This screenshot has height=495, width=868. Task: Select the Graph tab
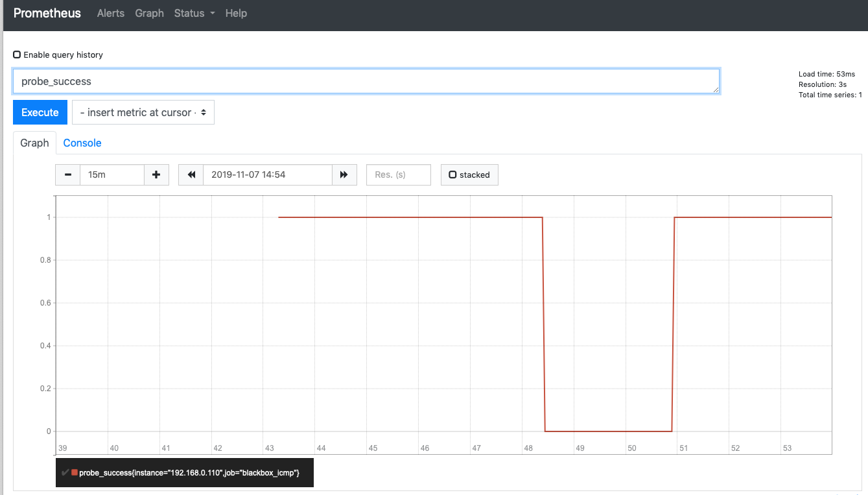[x=34, y=143]
